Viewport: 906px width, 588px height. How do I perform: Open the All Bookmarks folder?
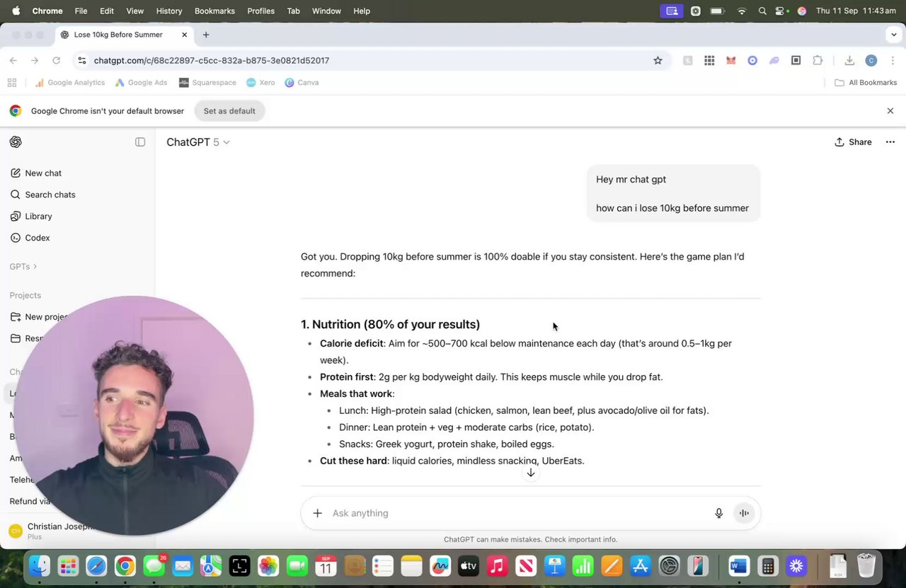(866, 83)
